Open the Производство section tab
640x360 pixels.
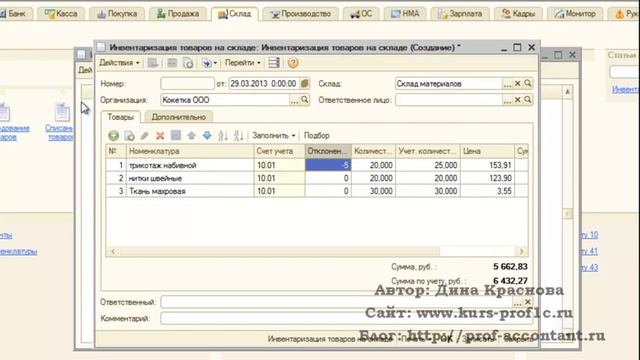(x=300, y=14)
